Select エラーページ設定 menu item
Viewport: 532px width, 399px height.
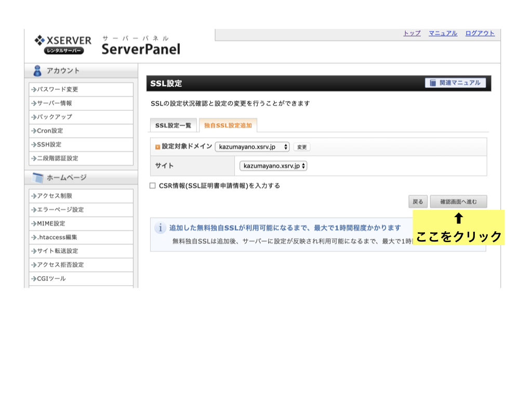pyautogui.click(x=81, y=210)
